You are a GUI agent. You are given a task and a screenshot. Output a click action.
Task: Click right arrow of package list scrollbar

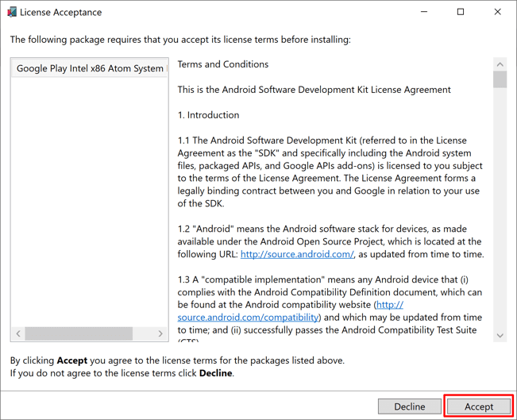(x=160, y=333)
